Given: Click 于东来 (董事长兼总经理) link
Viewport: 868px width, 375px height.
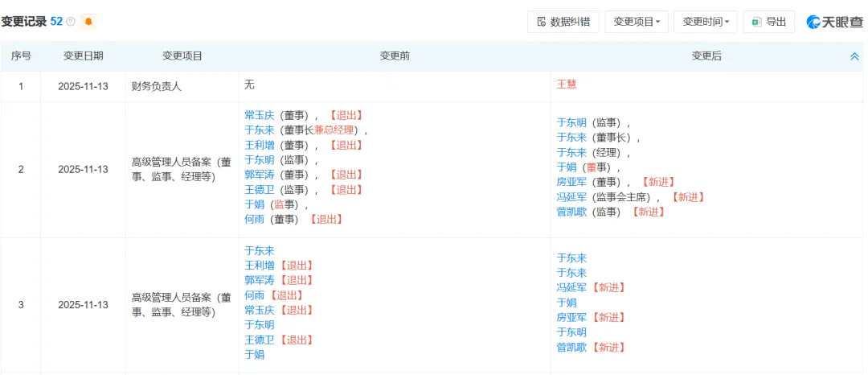Looking at the screenshot, I should pos(259,130).
